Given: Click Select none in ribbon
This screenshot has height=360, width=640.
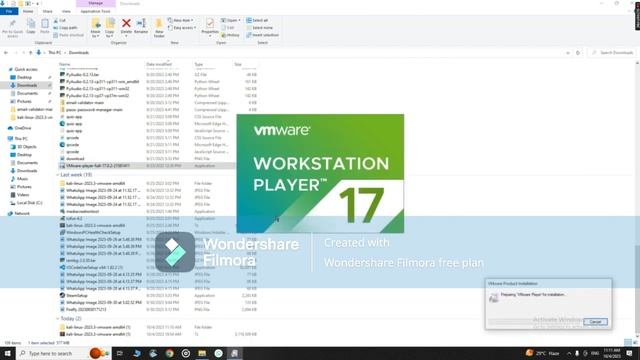Looking at the screenshot, I should [x=259, y=28].
